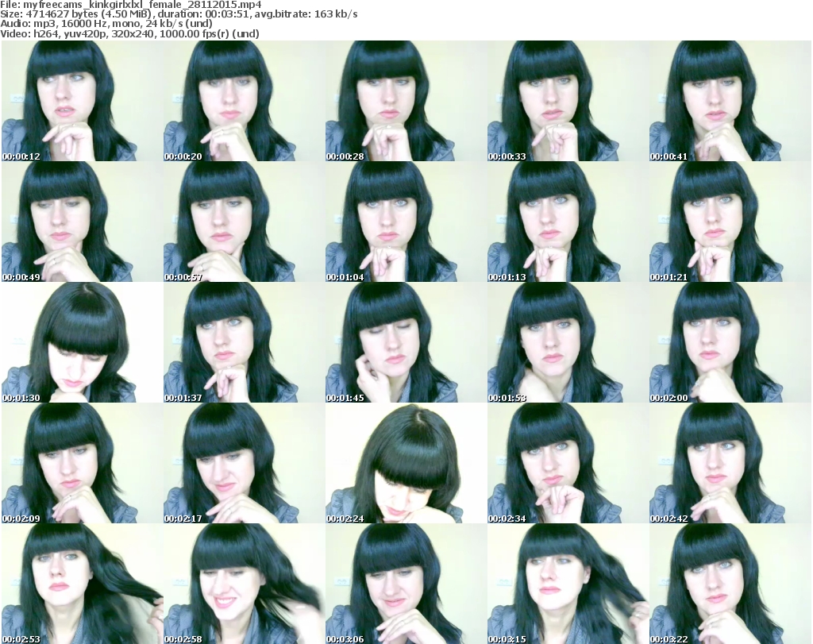Image resolution: width=813 pixels, height=644 pixels.
Task: Select the thumbnail at 00:01:53
Action: (x=568, y=342)
